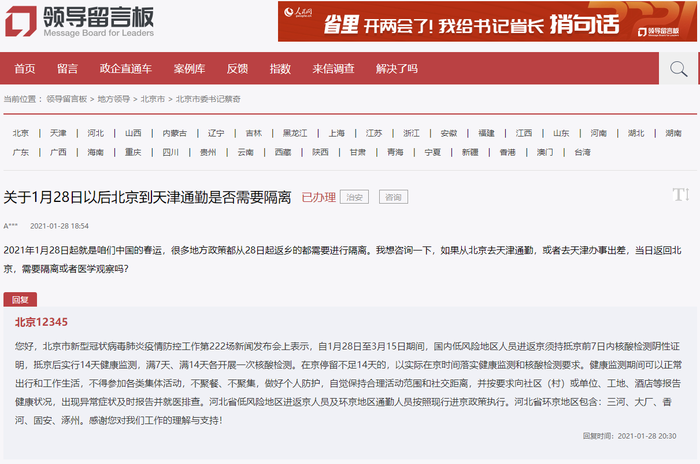Select the 吉林 region link

(x=254, y=133)
